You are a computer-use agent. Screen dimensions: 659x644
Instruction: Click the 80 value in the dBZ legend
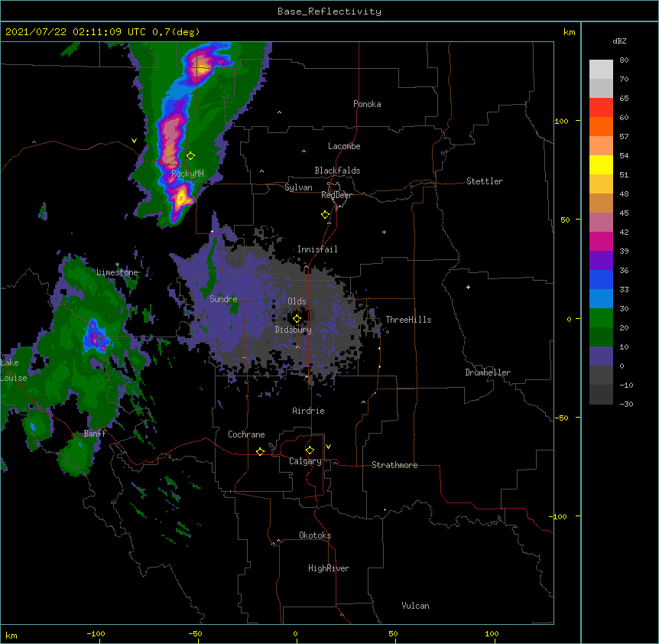pyautogui.click(x=624, y=60)
